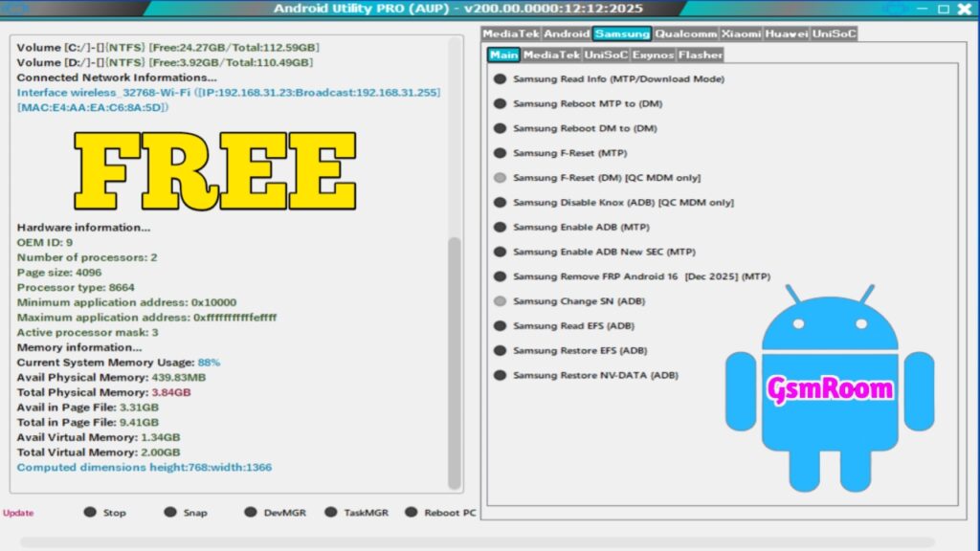Click the Stop button icon
The width and height of the screenshot is (980, 551).
(x=91, y=512)
